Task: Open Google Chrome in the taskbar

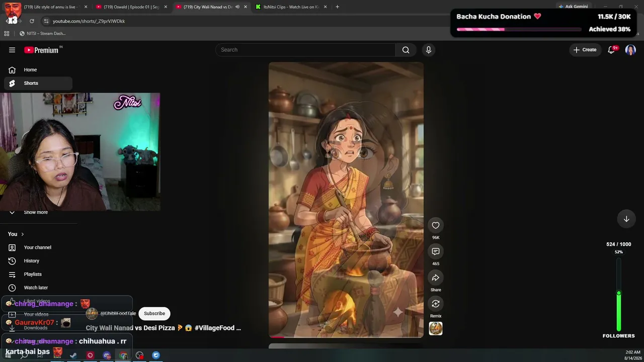Action: point(123,355)
